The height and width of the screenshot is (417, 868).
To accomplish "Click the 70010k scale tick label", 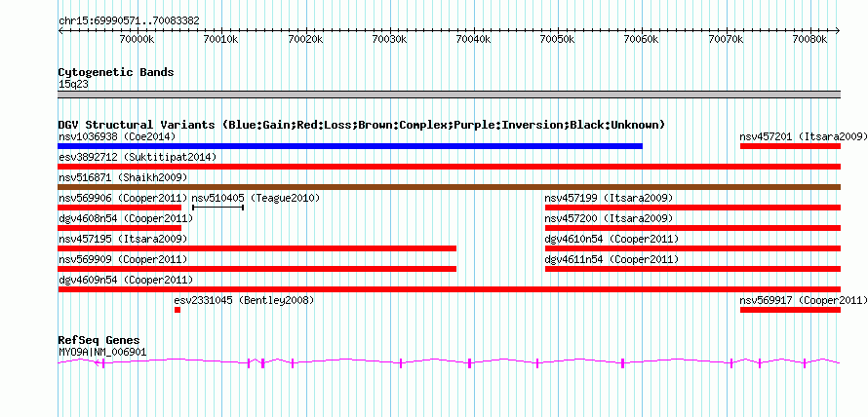I will tap(220, 39).
